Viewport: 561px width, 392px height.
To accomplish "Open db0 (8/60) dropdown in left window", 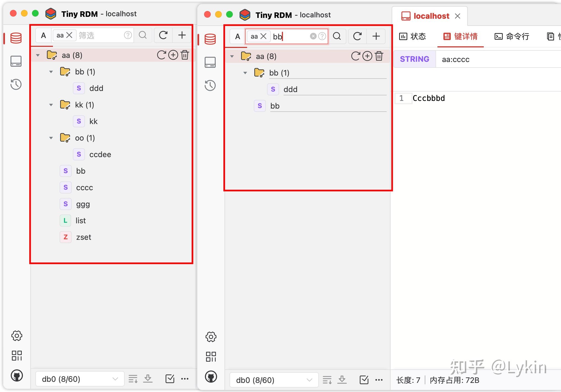I will pos(80,379).
